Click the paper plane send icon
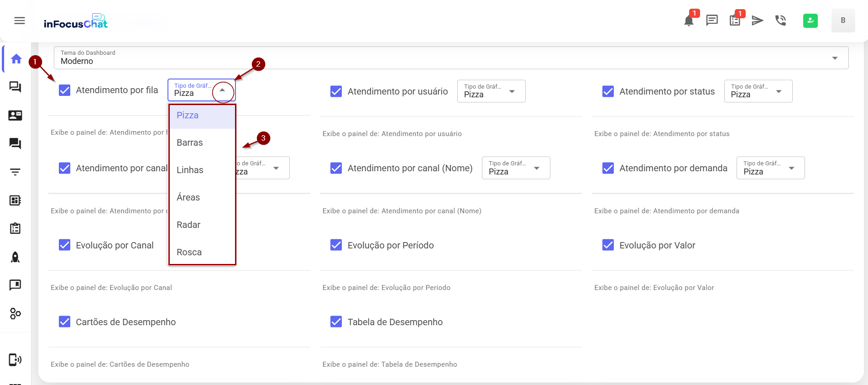868x385 pixels. [x=758, y=20]
